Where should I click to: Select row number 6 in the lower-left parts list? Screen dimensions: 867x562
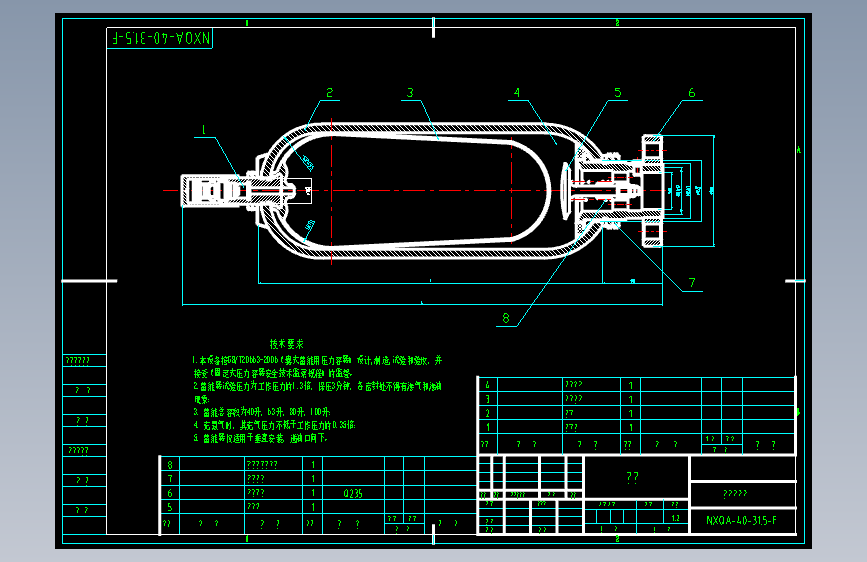[170, 493]
